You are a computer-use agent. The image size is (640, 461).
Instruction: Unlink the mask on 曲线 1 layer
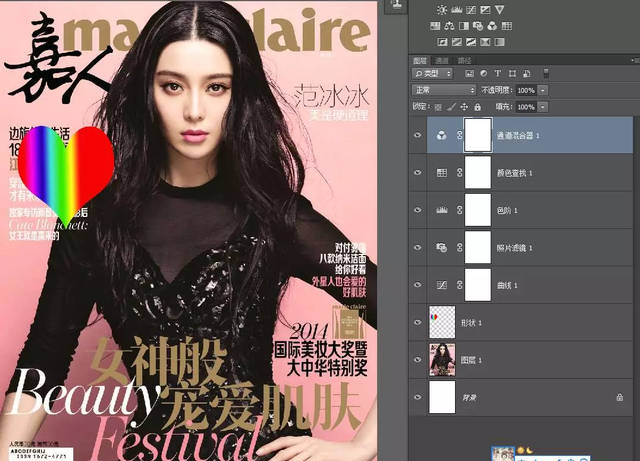[460, 285]
